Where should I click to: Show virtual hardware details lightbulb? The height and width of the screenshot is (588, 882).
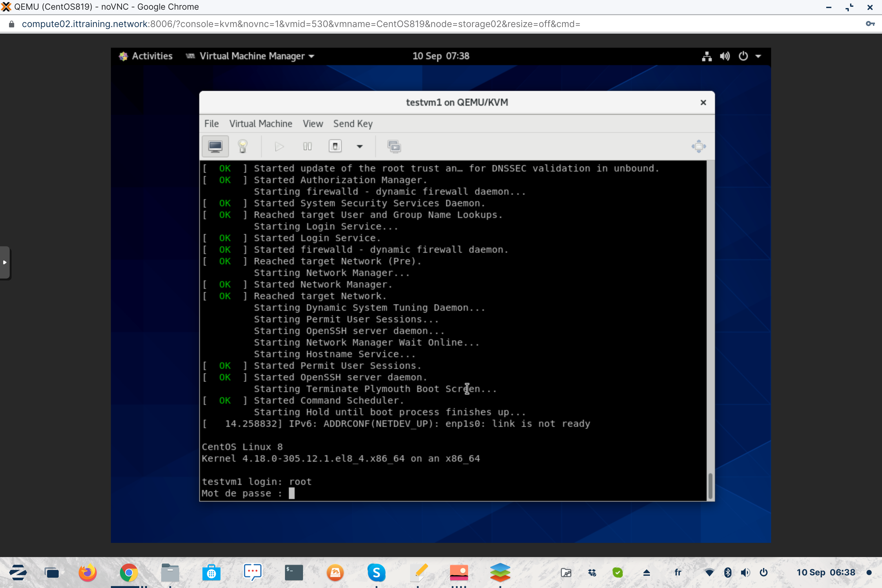pos(243,146)
